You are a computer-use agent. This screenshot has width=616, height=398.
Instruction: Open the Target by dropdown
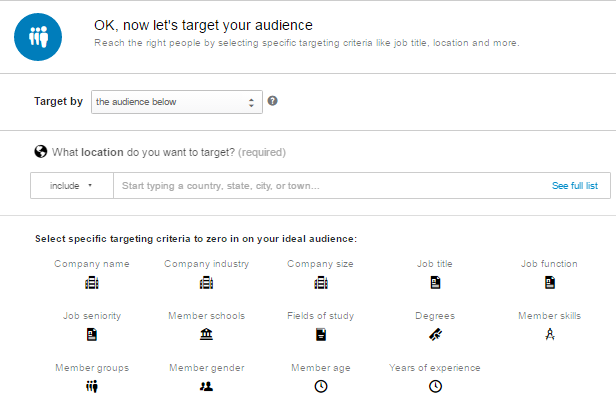point(177,102)
